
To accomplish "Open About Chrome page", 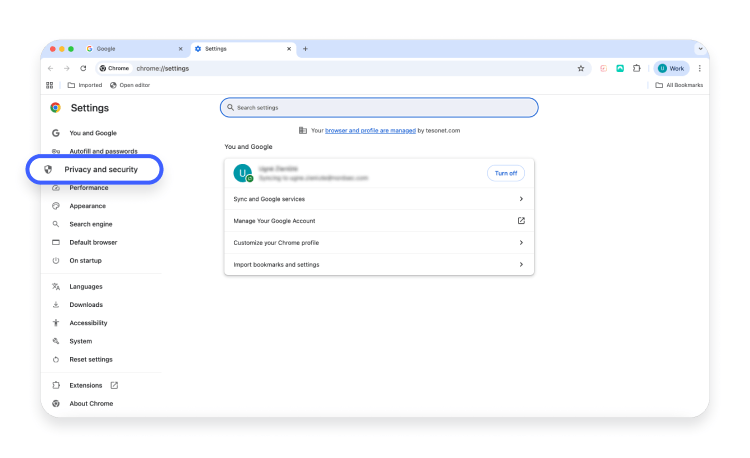I will [x=91, y=403].
